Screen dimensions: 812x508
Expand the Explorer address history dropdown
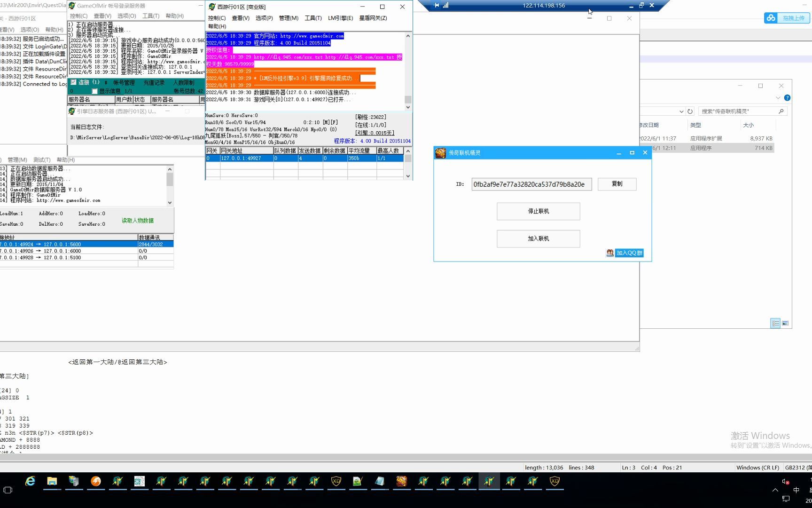[x=681, y=111]
